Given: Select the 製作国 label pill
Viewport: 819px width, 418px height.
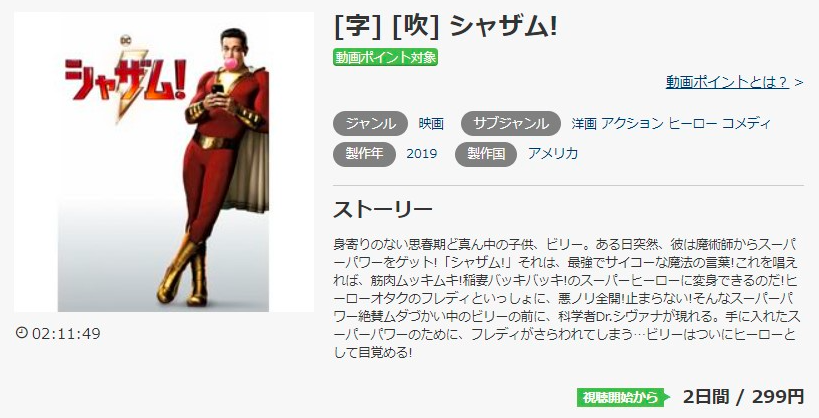Looking at the screenshot, I should tap(486, 154).
